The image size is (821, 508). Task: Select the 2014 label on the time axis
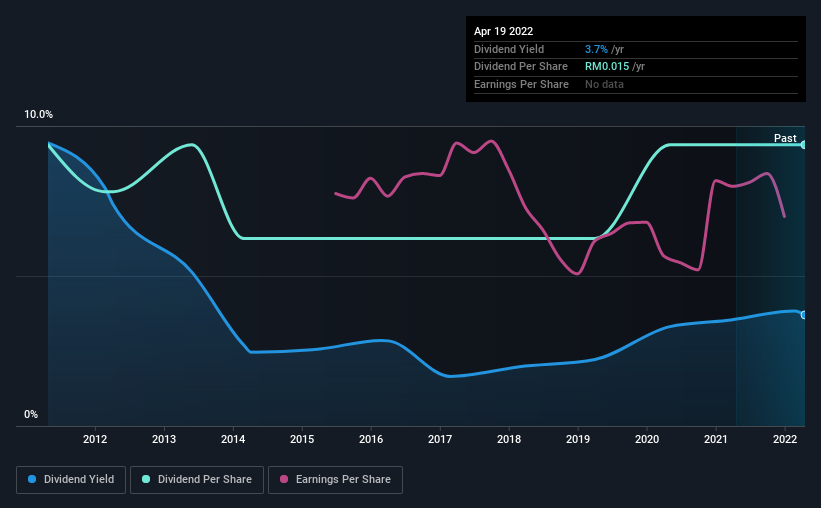(233, 439)
